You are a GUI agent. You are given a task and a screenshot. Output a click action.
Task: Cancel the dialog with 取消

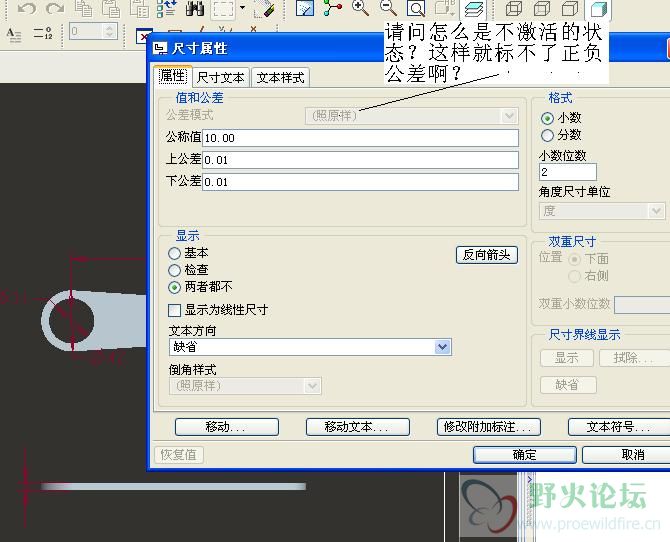pyautogui.click(x=626, y=455)
